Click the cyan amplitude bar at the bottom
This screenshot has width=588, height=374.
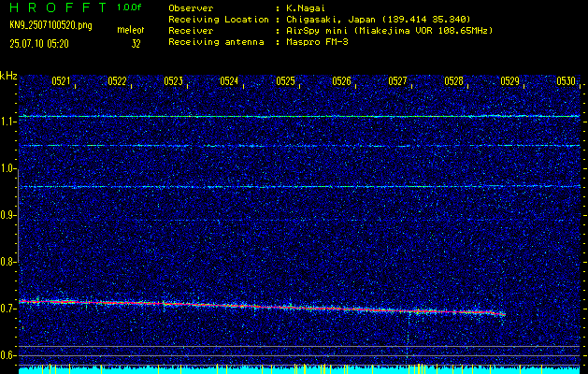coord(299,370)
